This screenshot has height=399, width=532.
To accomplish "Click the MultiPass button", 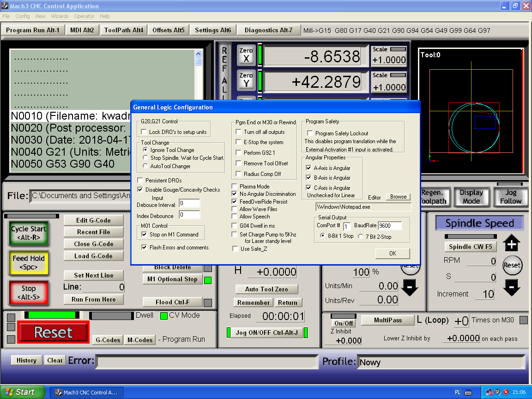I will (388, 320).
